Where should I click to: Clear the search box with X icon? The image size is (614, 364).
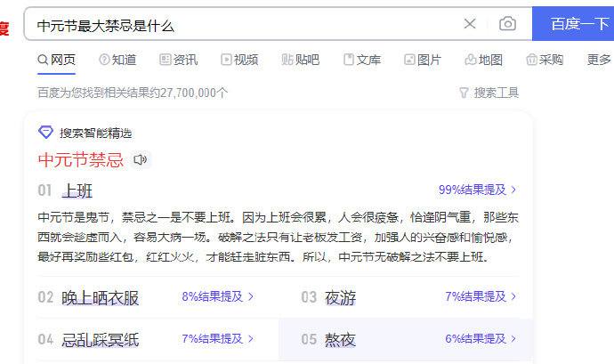[x=470, y=24]
